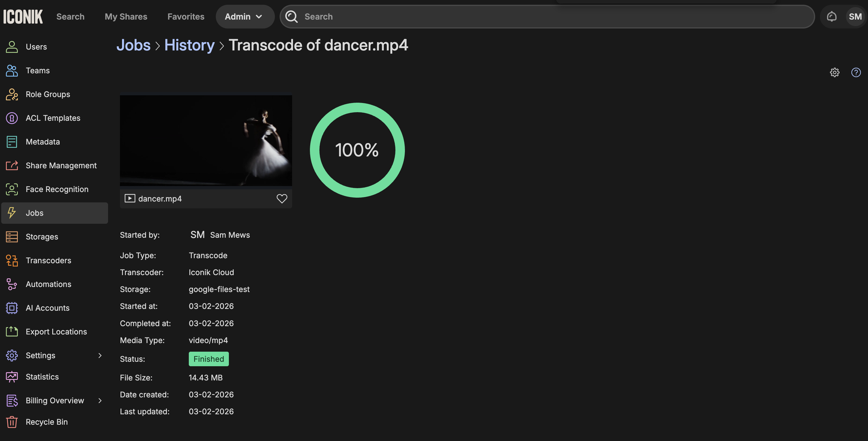
Task: Click the SM user avatar button
Action: pyautogui.click(x=855, y=17)
